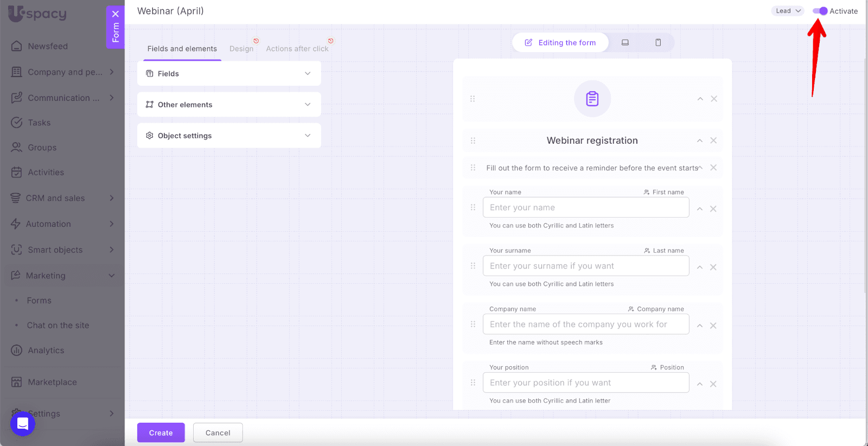The image size is (868, 446).
Task: Open the Lead object dropdown
Action: point(788,11)
